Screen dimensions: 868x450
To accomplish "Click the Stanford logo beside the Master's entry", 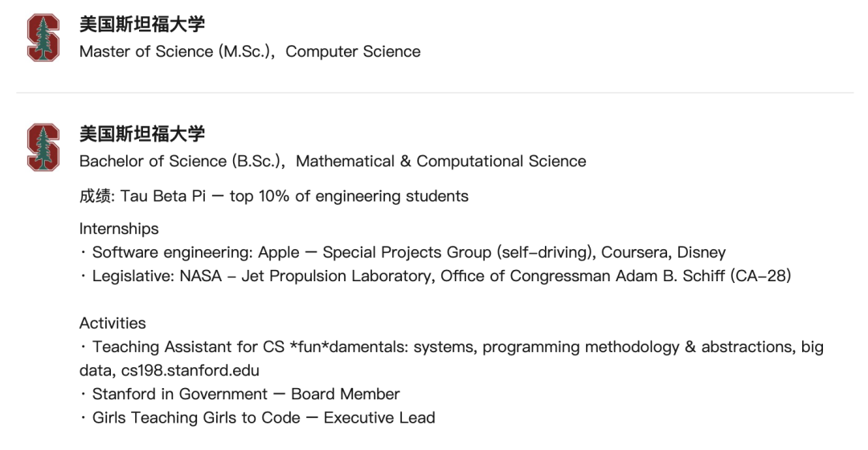I will tap(43, 38).
